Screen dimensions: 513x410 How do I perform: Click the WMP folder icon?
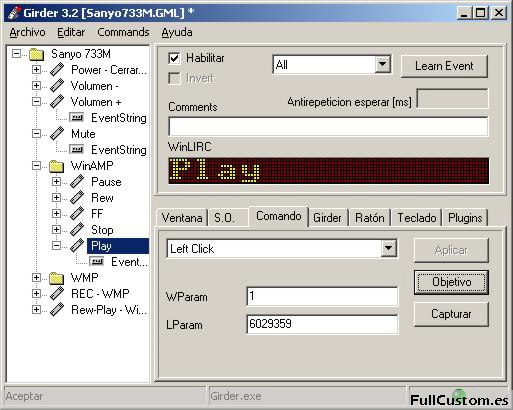pos(57,278)
